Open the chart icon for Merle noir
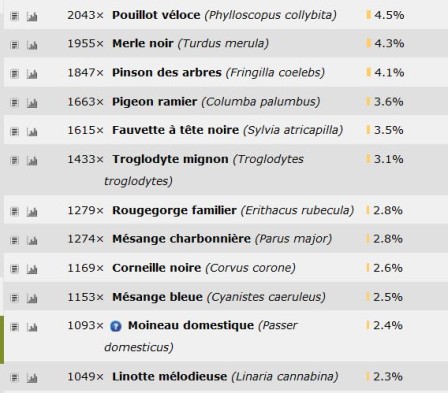 pyautogui.click(x=32, y=45)
